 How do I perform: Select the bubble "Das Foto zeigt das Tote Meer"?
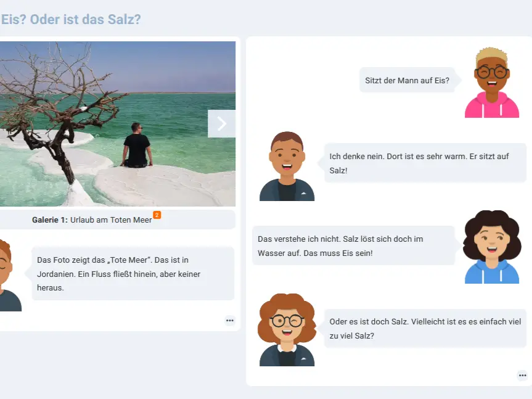pos(133,273)
